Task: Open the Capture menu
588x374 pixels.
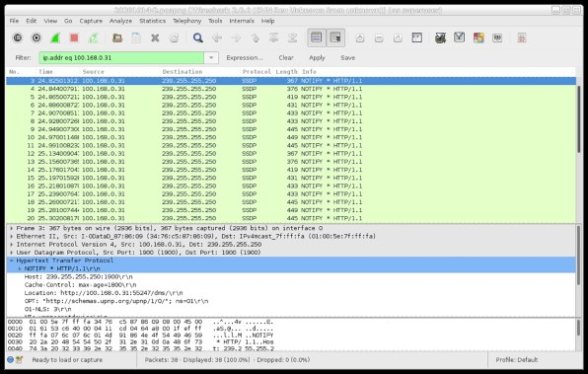Action: point(91,21)
